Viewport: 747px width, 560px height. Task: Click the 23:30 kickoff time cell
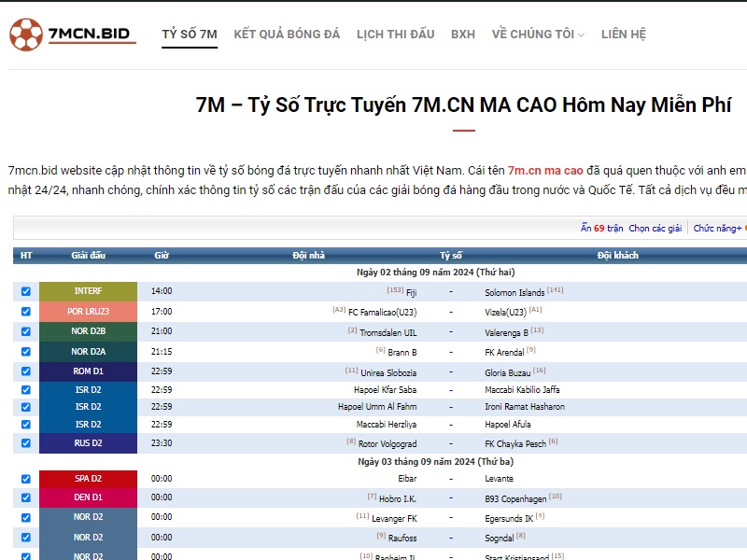click(x=162, y=442)
